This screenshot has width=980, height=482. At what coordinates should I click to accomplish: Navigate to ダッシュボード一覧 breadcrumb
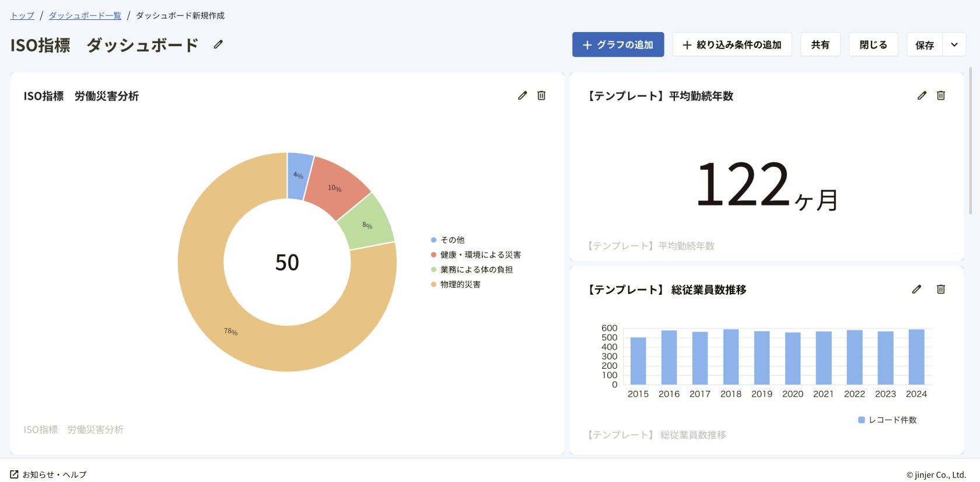coord(85,15)
